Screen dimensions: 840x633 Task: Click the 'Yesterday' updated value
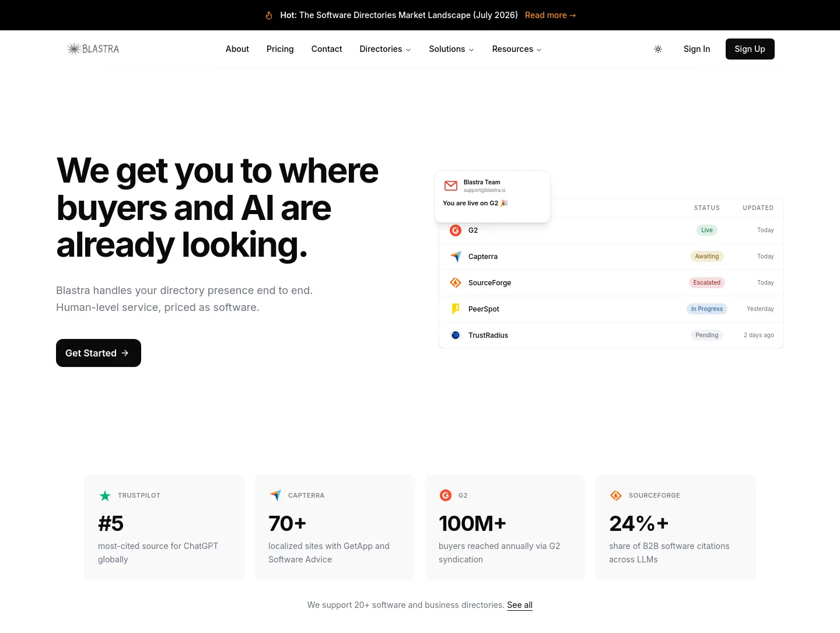760,309
